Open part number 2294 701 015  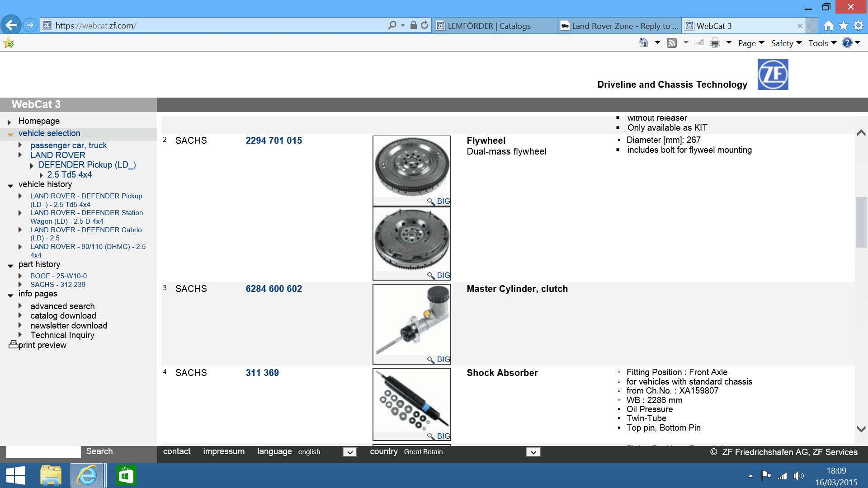click(x=274, y=141)
